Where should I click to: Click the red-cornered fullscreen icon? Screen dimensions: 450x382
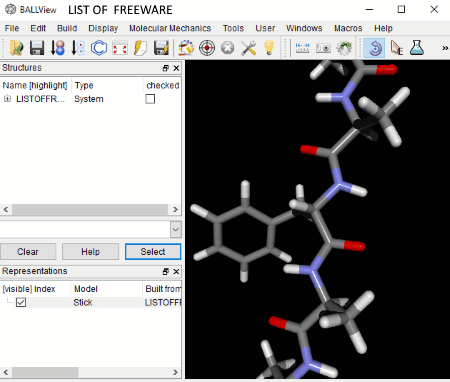point(119,48)
